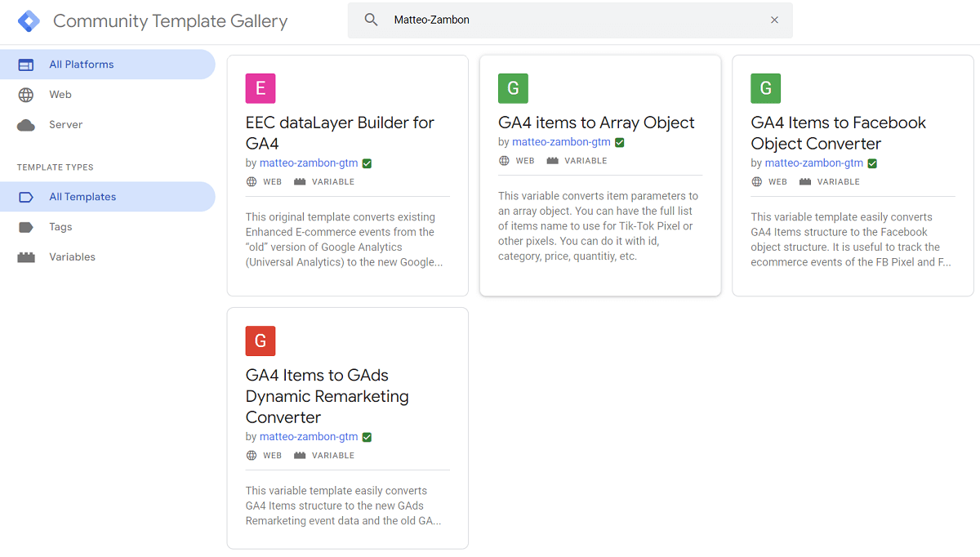Open the author link on the EEC dataLayer Builder card

point(309,163)
